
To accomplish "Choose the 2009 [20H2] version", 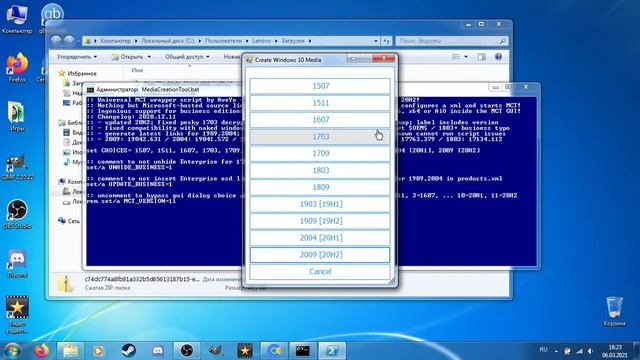I will click(x=320, y=255).
